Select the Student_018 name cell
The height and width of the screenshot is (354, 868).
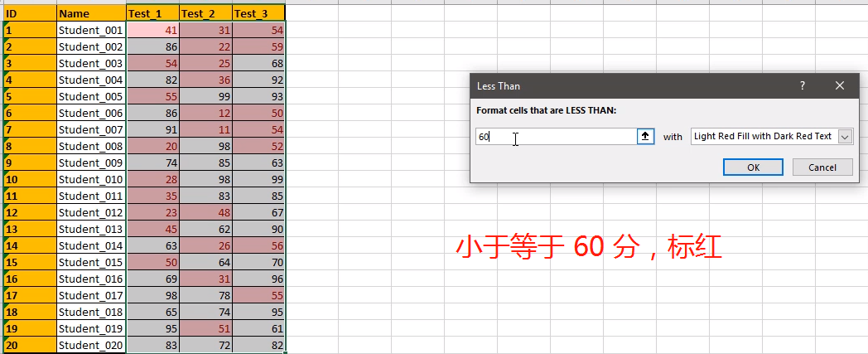[x=91, y=312]
